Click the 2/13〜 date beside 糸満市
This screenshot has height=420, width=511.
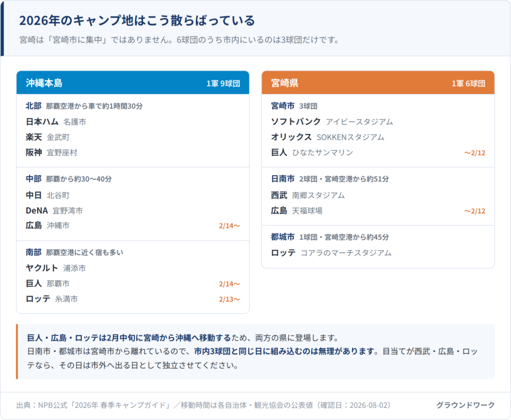[x=230, y=299]
